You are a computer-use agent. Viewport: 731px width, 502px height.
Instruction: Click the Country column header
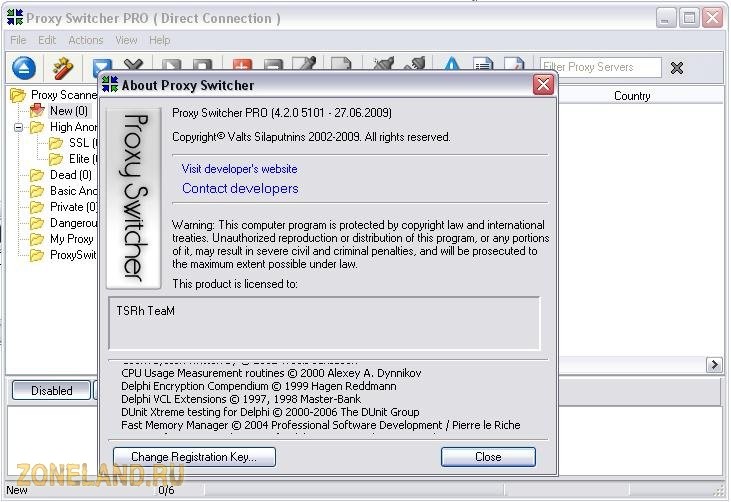(x=632, y=96)
